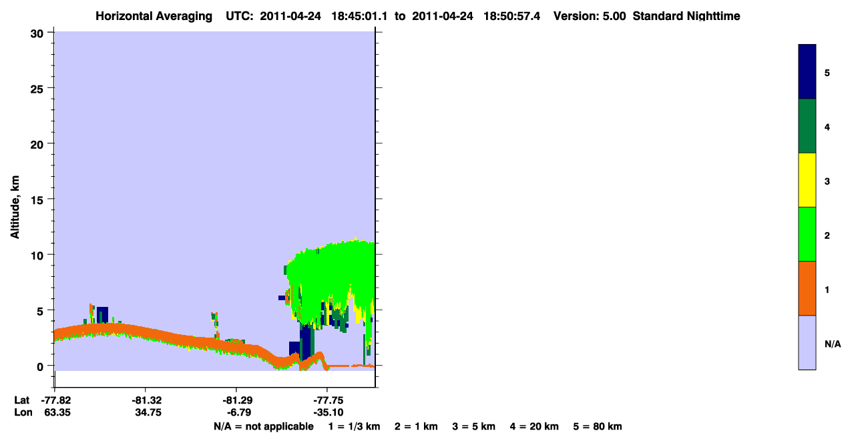Click the longitude value 34.75

147,413
